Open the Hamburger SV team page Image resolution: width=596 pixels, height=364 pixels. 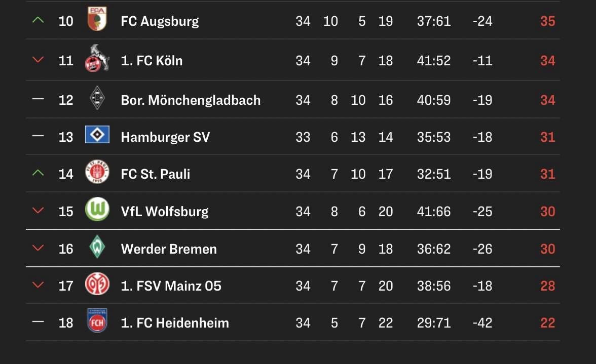(x=165, y=137)
